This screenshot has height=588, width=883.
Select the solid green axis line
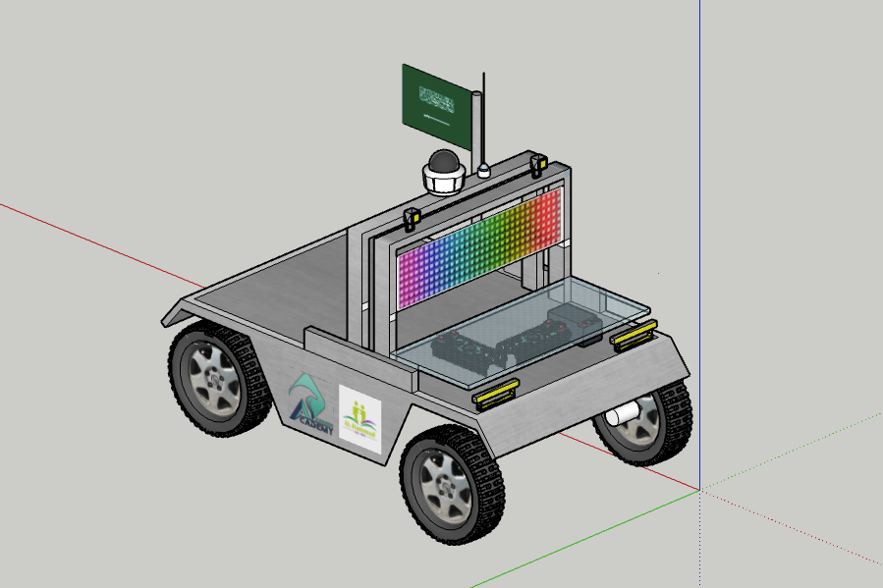point(589,539)
